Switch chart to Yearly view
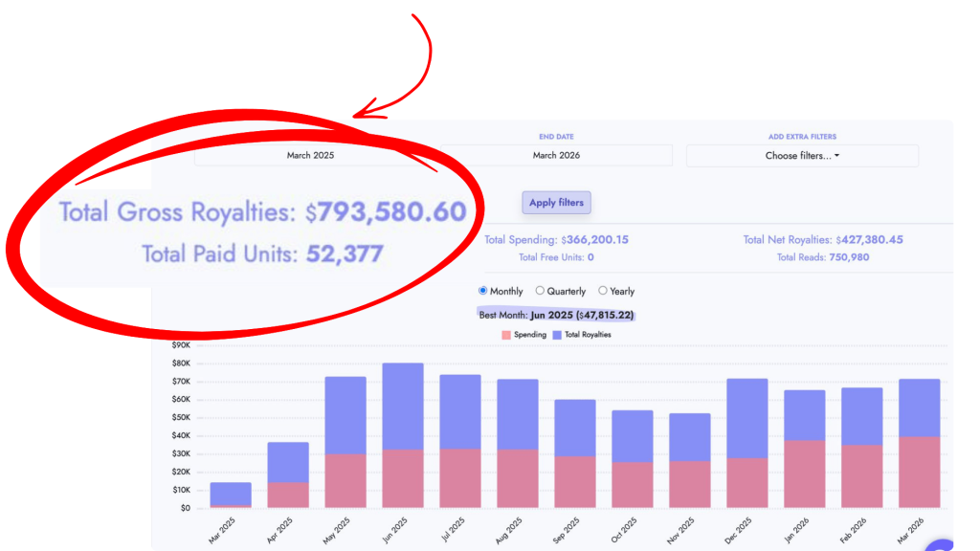 [603, 291]
